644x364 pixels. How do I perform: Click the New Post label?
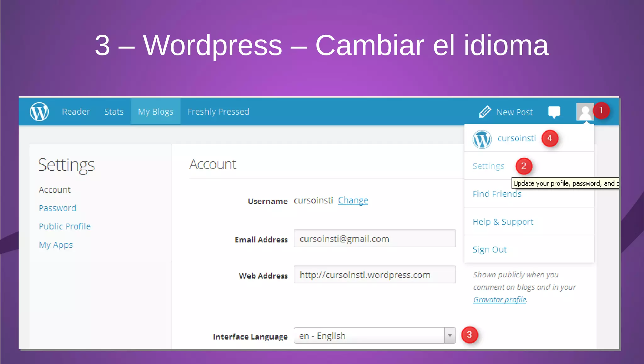pos(515,112)
